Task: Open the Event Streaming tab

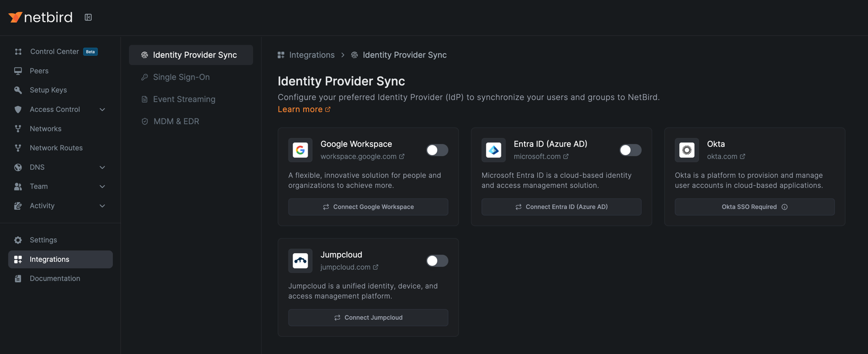Action: 184,99
